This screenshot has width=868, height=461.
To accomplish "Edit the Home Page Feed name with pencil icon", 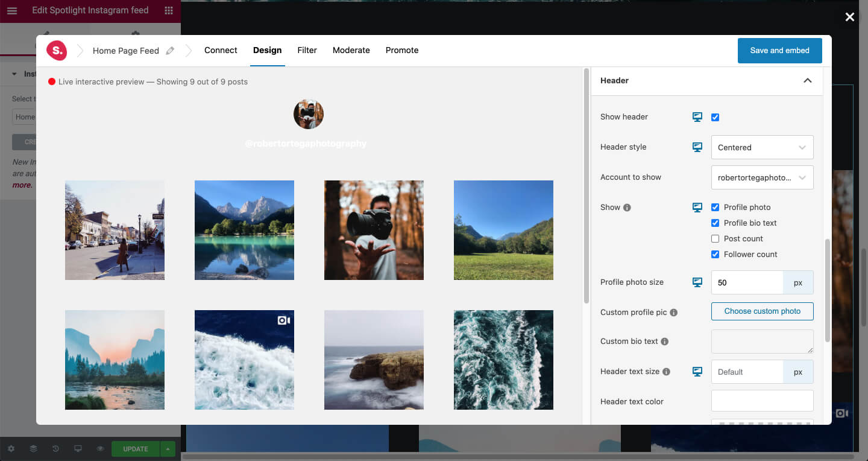I will tap(171, 51).
